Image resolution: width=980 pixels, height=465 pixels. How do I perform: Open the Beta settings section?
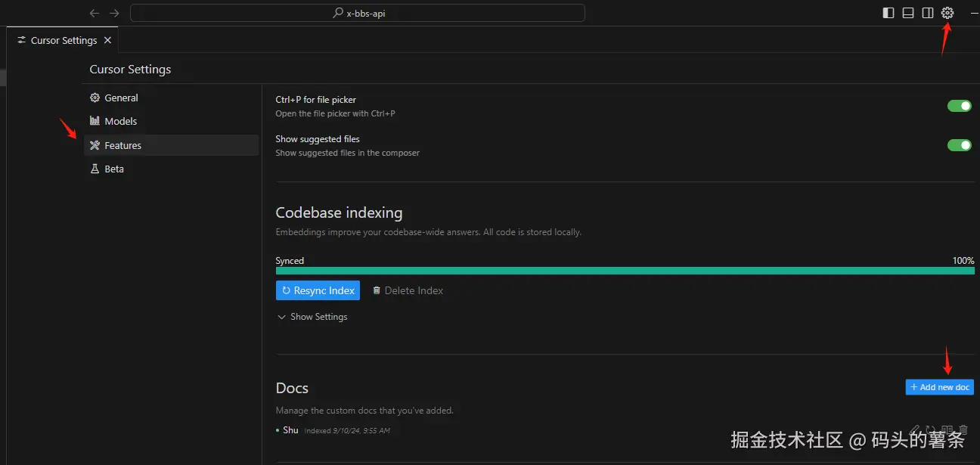pos(114,169)
